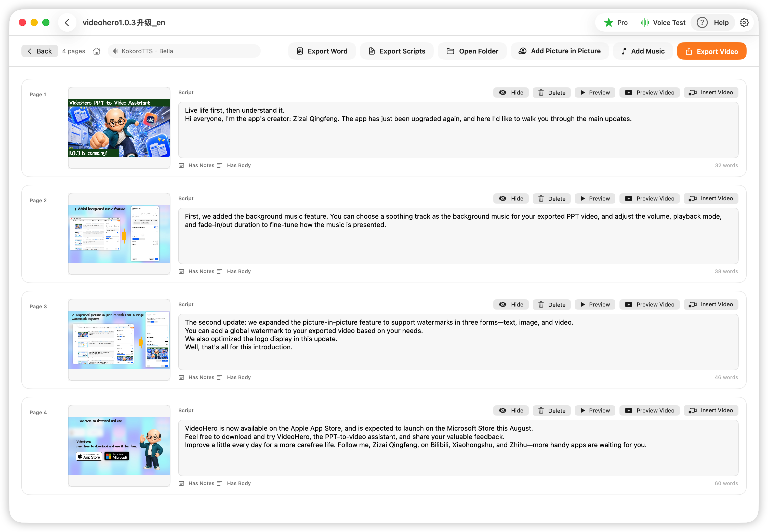Export Word document
Viewport: 768px width, 532px height.
pyautogui.click(x=322, y=51)
